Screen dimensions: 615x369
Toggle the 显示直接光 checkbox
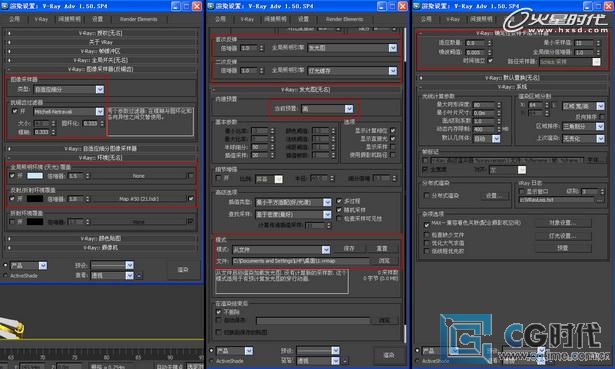coord(393,139)
